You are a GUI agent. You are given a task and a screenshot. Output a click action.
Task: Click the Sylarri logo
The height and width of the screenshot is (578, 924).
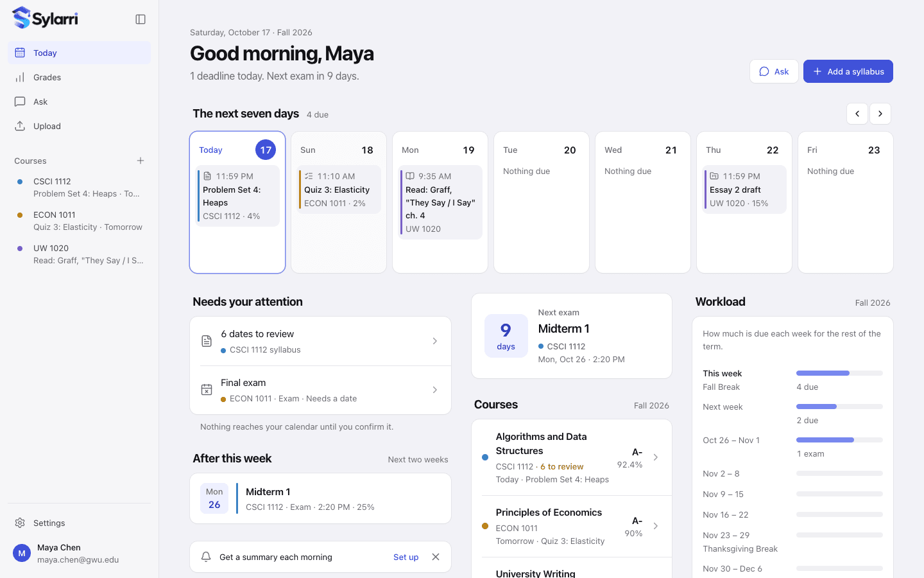pos(45,18)
